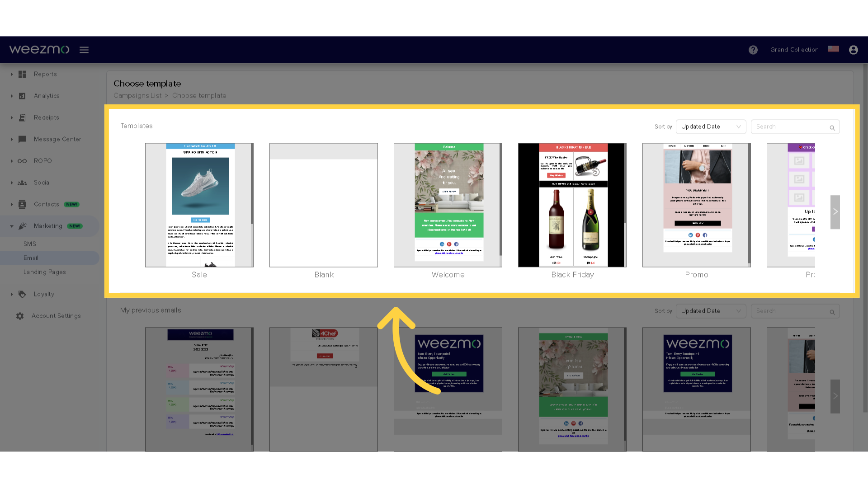Click the Templates search field

coord(795,127)
